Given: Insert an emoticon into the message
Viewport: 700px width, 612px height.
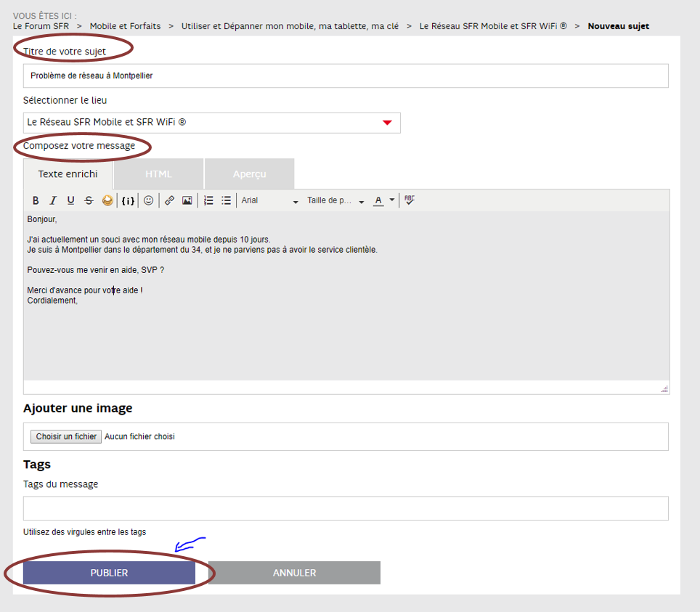Looking at the screenshot, I should click(x=148, y=200).
